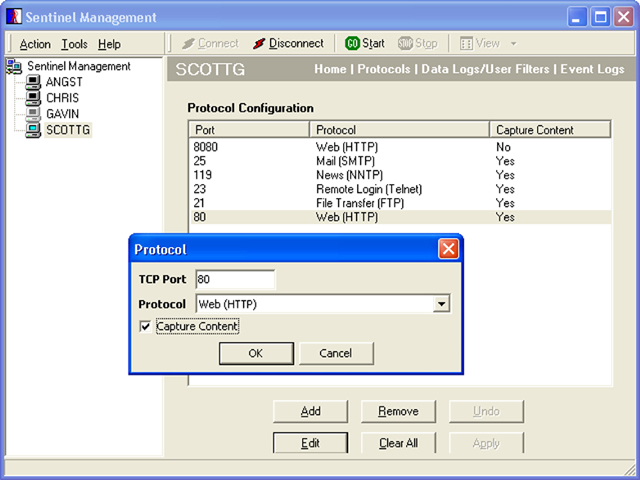Click the TCP Port input field
640x480 pixels.
(235, 279)
